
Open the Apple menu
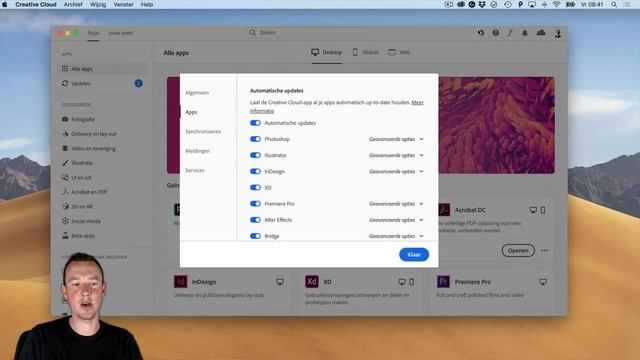5,4
